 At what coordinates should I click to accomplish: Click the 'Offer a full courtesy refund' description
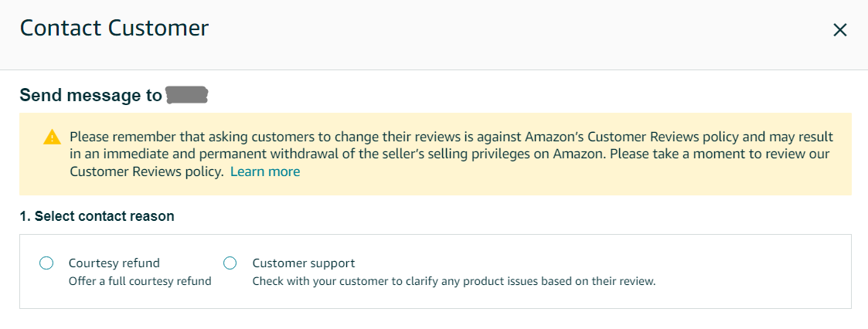(140, 281)
